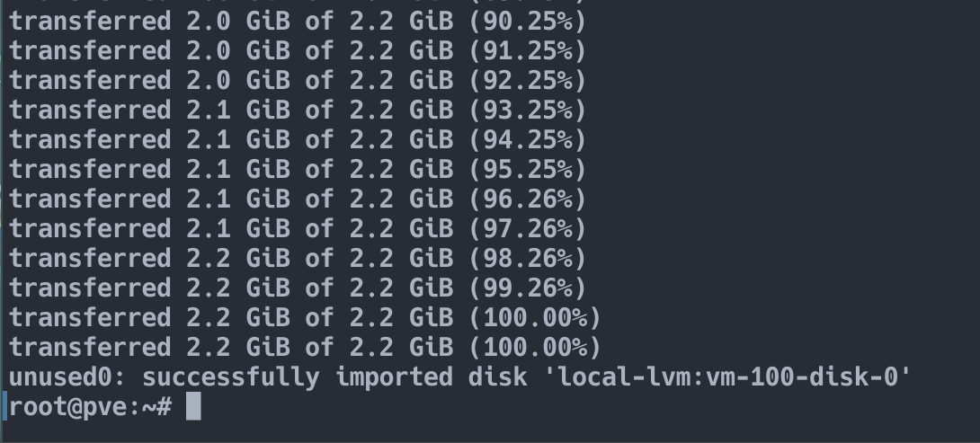This screenshot has height=443, width=980.
Task: Click the (96.26%) transfer progress line
Action: point(297,199)
